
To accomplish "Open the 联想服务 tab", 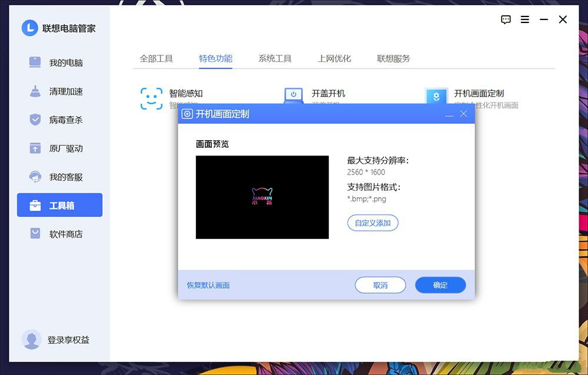I will click(x=394, y=58).
